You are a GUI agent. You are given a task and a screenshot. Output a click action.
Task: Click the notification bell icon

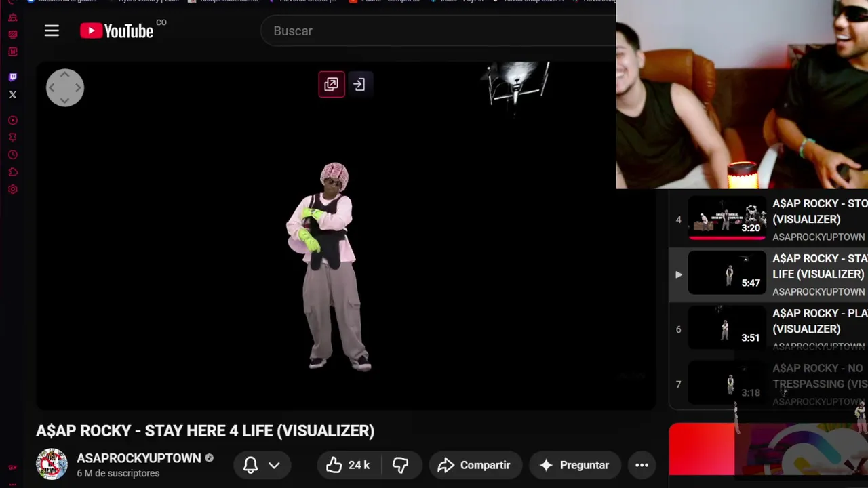250,465
